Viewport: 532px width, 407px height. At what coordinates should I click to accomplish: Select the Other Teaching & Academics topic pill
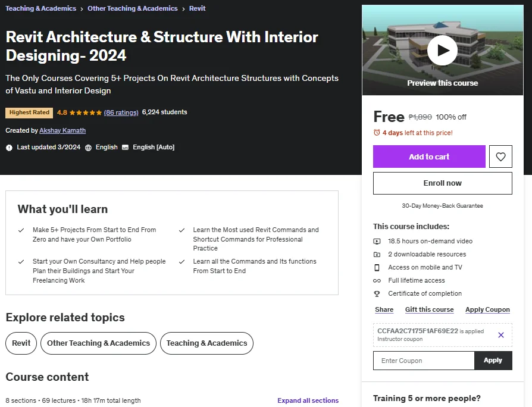98,343
